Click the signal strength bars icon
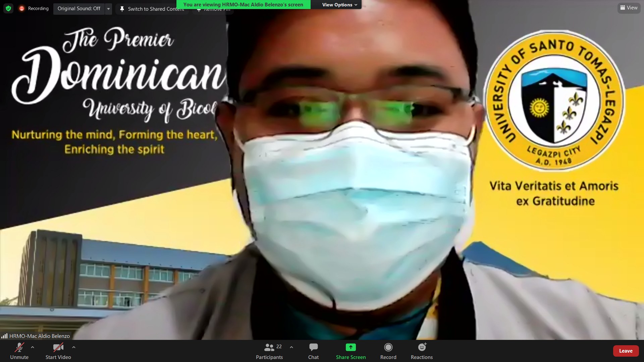 (4, 336)
